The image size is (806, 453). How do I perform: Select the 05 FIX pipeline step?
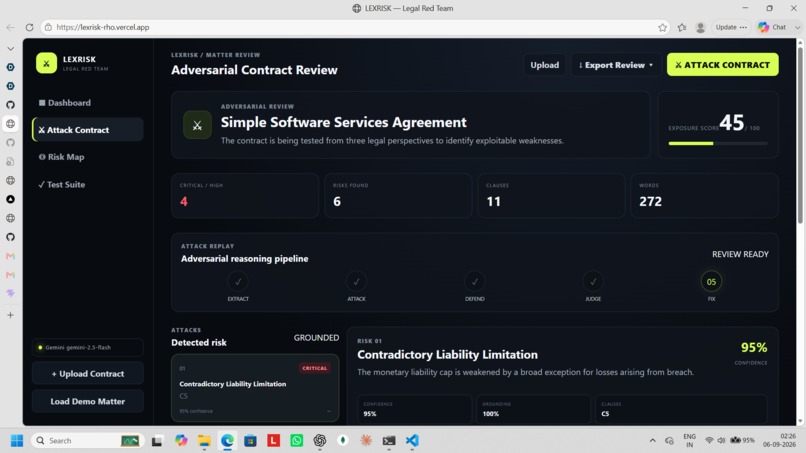coord(711,281)
